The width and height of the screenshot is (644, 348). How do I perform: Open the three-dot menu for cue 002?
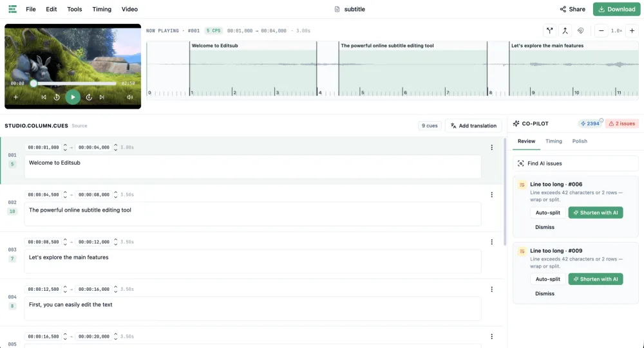[491, 194]
